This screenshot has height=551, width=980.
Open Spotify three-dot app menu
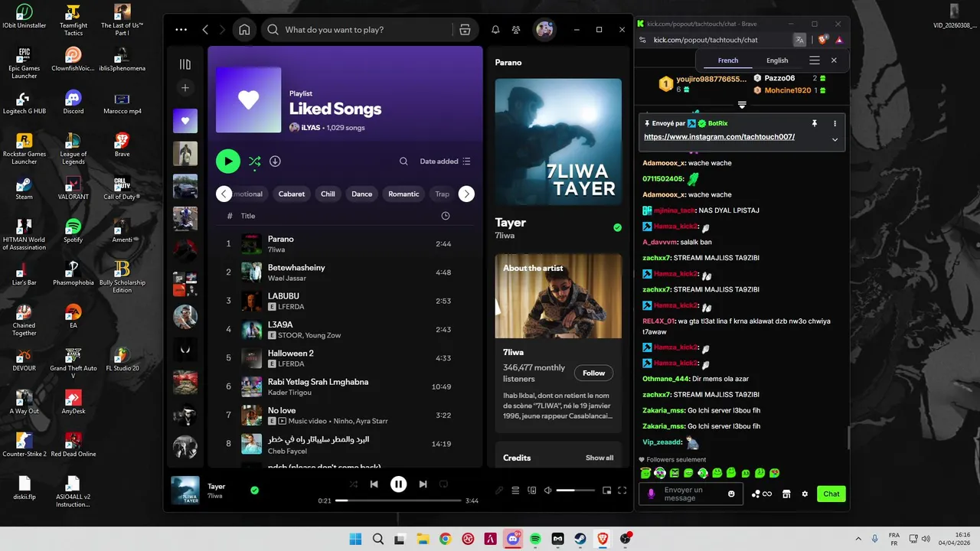[181, 30]
